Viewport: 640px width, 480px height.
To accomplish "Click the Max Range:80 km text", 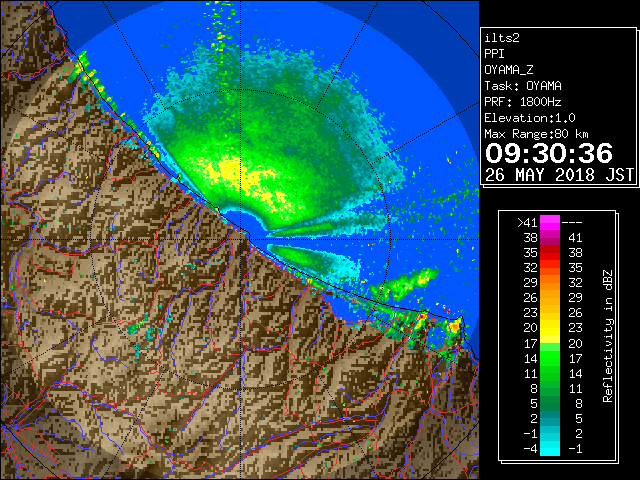I will click(x=536, y=134).
